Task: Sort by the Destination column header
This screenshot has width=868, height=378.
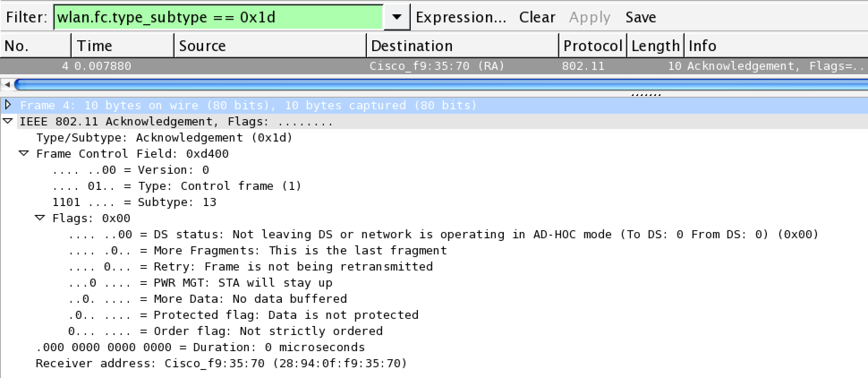Action: (x=463, y=46)
